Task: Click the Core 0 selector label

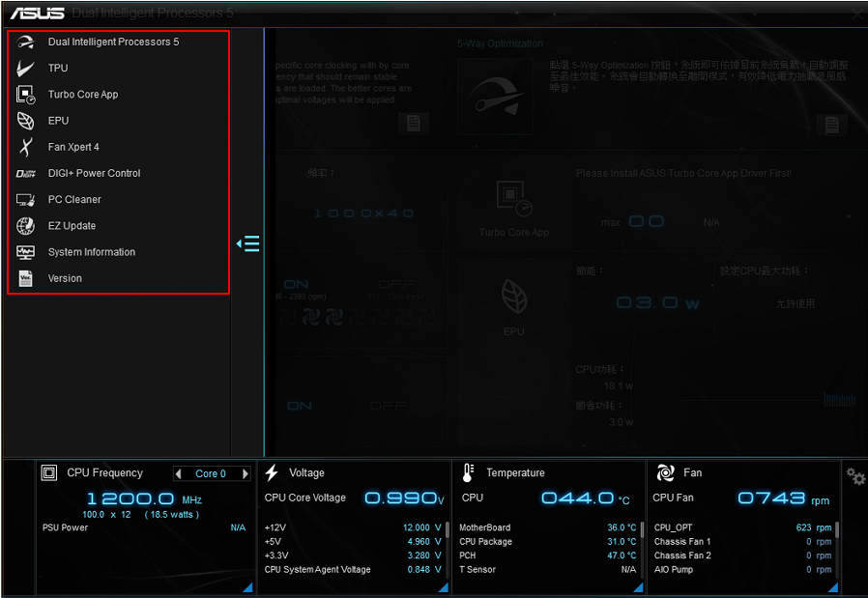Action: (211, 474)
